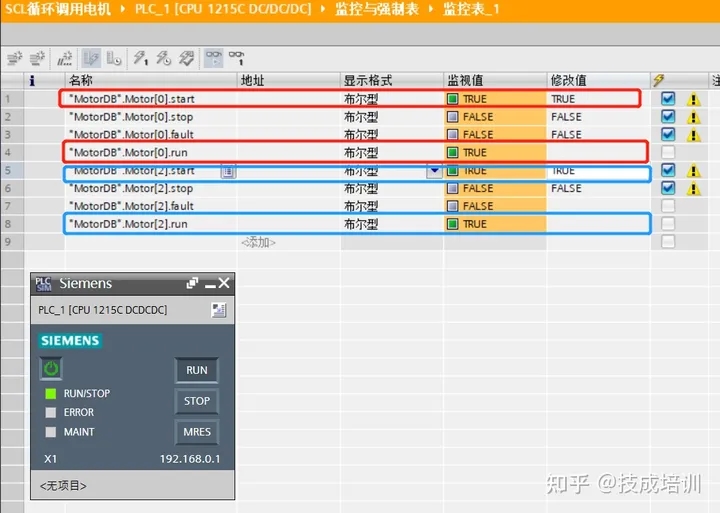Click modify value TRUE for Motor[0].start
The height and width of the screenshot is (513, 720).
563,99
